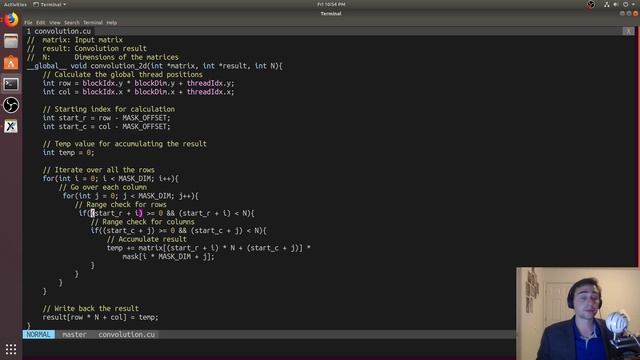Open the View menu
640x360 pixels.
point(55,23)
